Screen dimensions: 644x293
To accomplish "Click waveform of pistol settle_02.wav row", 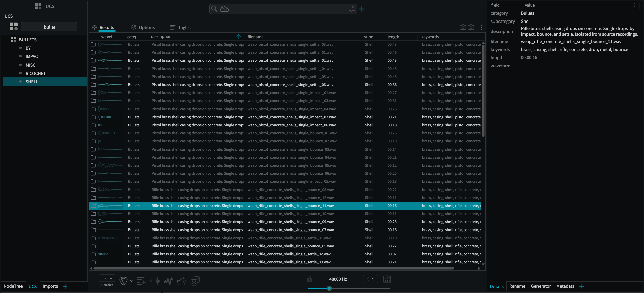I will 110,60.
